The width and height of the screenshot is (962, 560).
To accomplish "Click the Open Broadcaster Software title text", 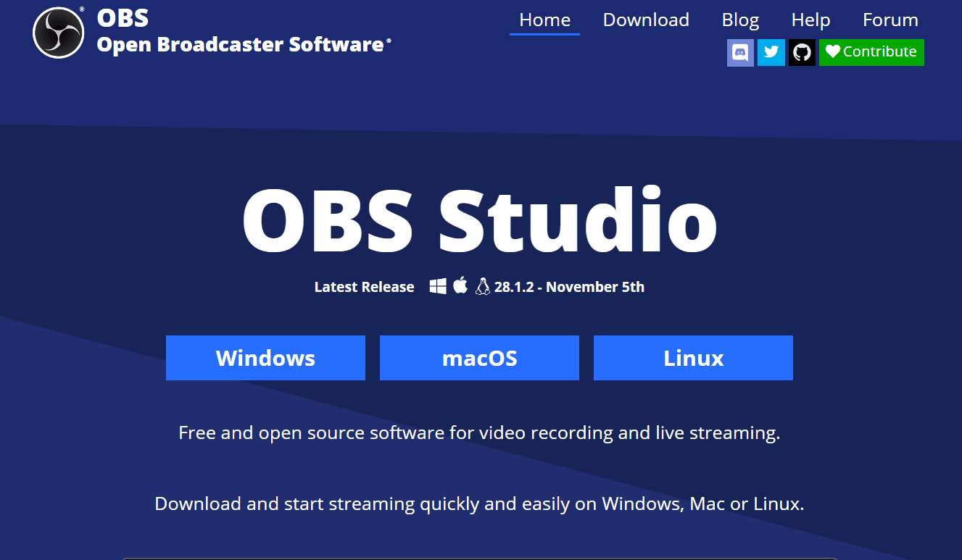I will click(244, 43).
